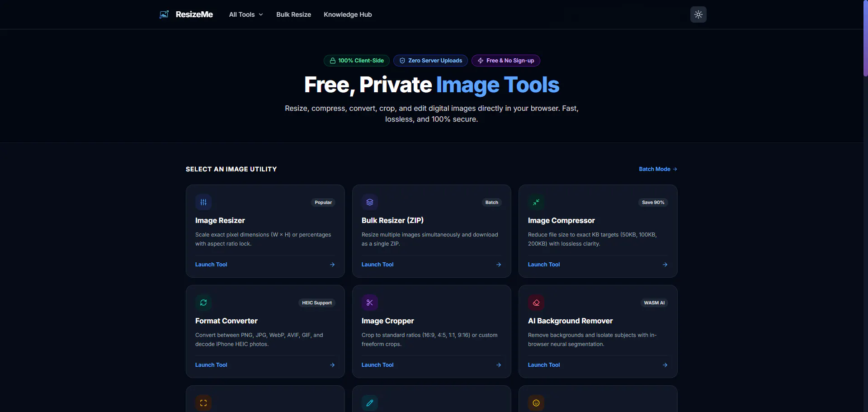The width and height of the screenshot is (868, 412).
Task: Click the Image Compressor shrink icon
Action: pyautogui.click(x=536, y=202)
